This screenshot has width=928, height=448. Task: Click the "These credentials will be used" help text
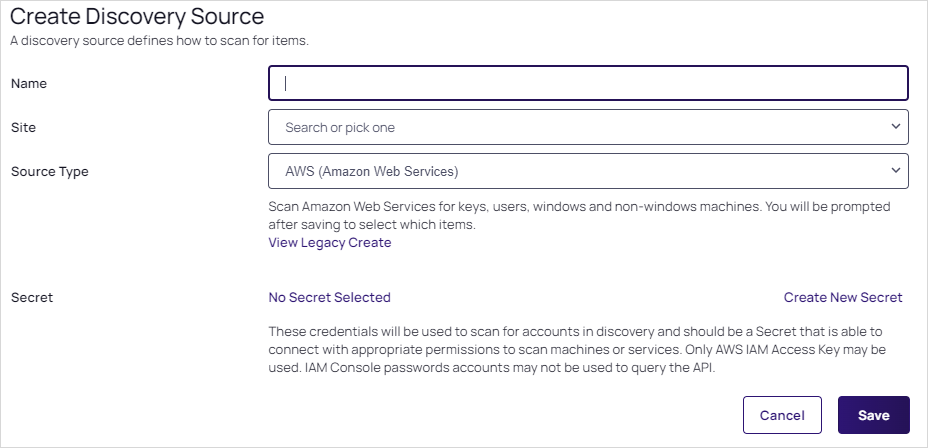point(500,331)
